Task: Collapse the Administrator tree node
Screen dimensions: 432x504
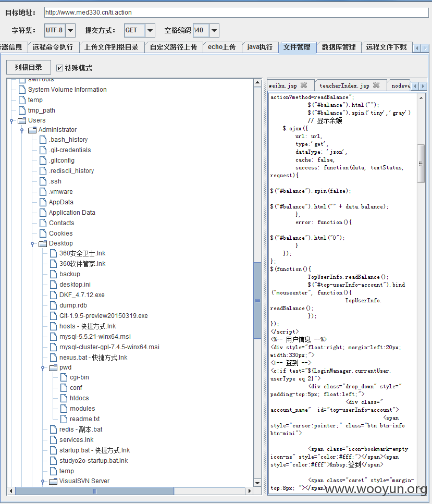Action: (x=22, y=130)
